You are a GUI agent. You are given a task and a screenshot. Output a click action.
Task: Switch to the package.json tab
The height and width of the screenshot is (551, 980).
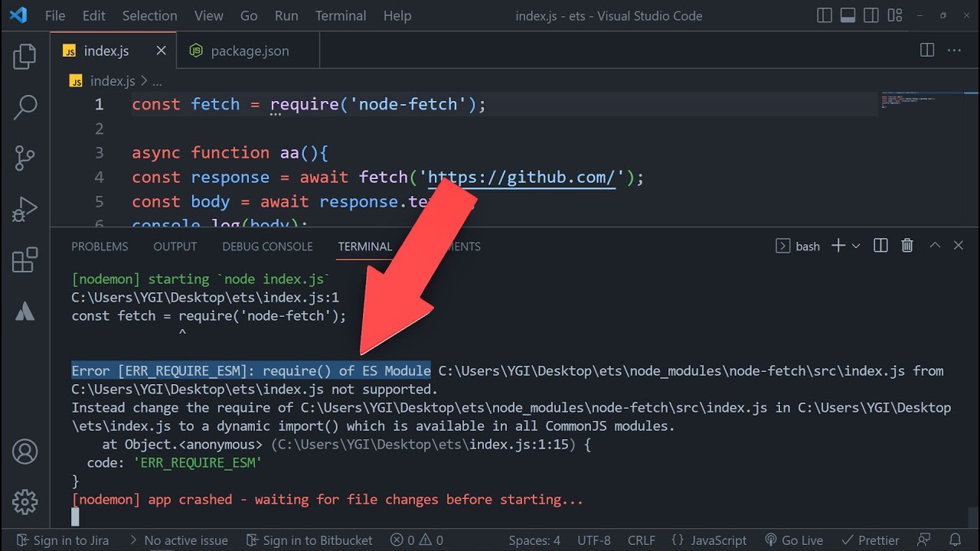248,51
